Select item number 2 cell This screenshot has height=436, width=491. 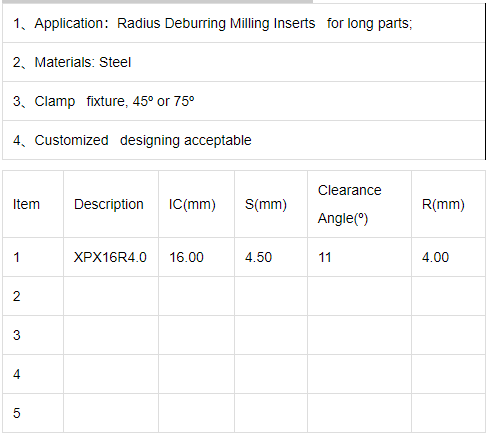pos(33,296)
